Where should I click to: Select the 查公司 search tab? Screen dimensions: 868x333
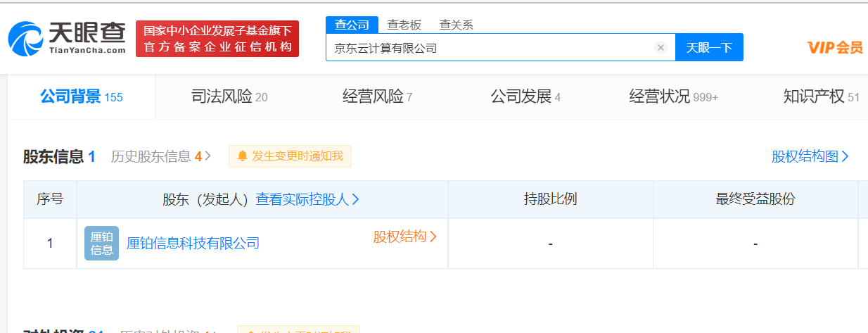(352, 25)
